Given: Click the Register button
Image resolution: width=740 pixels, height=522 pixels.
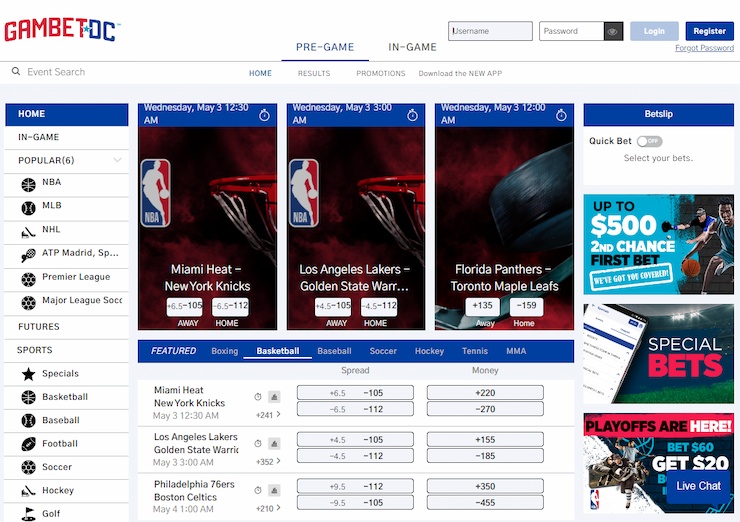Looking at the screenshot, I should 709,31.
